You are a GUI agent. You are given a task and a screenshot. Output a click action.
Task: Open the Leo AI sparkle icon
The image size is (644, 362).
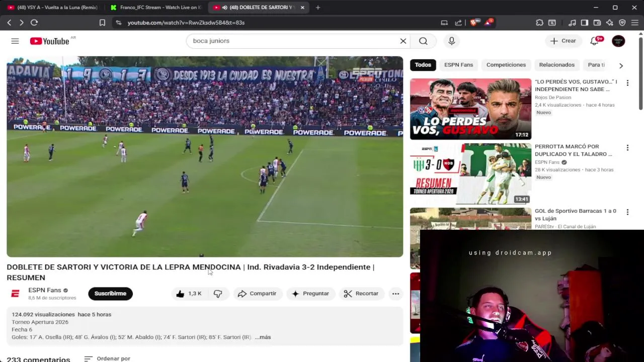pos(610,23)
